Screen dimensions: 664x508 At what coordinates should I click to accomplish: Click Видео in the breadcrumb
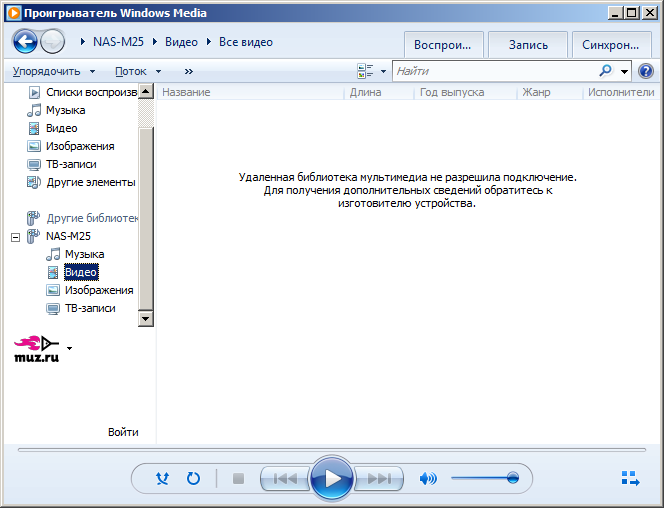click(x=181, y=42)
